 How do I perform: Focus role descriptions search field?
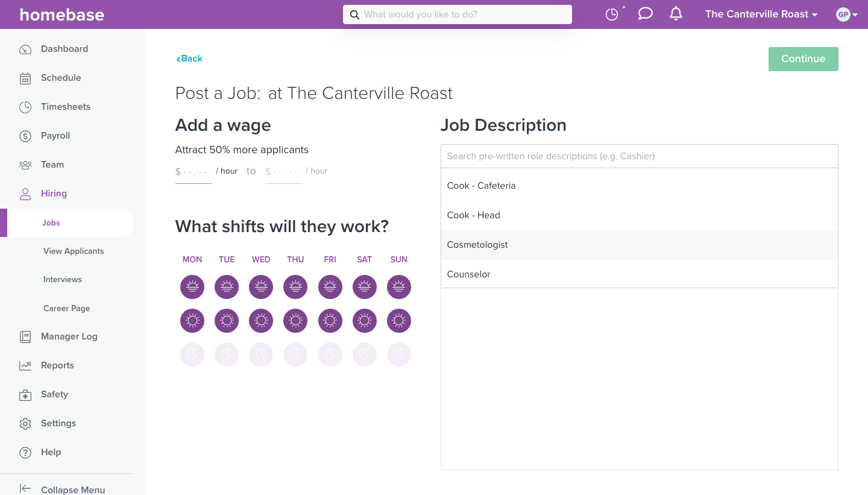tap(639, 156)
